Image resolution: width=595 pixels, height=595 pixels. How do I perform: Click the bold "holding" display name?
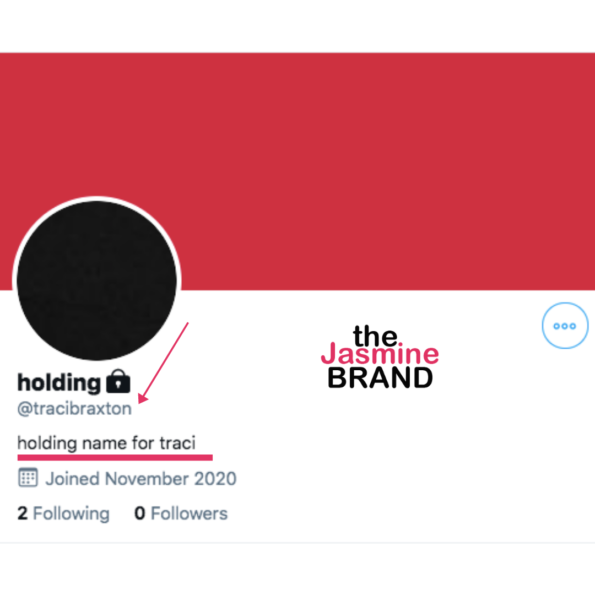tap(59, 382)
